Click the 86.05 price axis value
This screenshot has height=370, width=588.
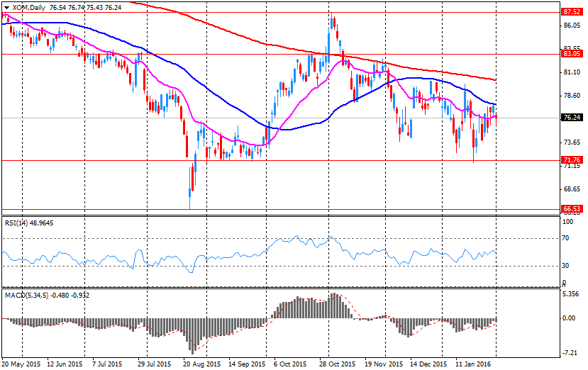572,26
